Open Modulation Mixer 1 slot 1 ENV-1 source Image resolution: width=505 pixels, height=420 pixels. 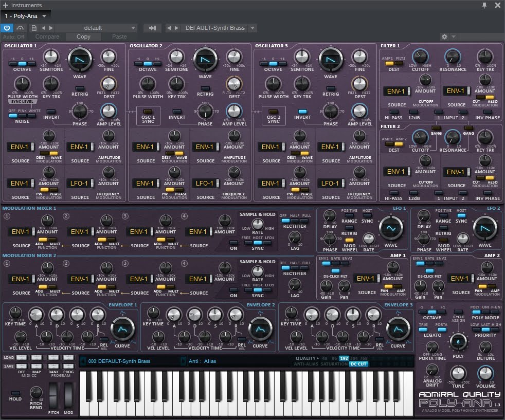coord(21,232)
